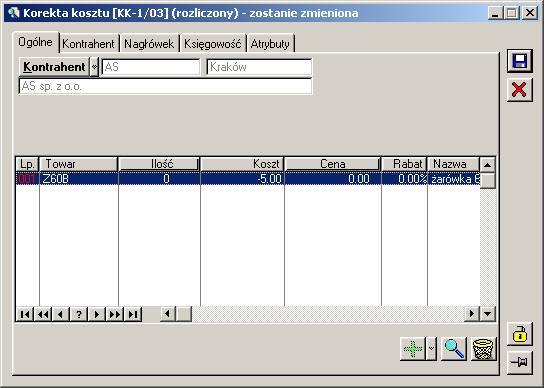Click the Ilość column header

click(x=159, y=164)
